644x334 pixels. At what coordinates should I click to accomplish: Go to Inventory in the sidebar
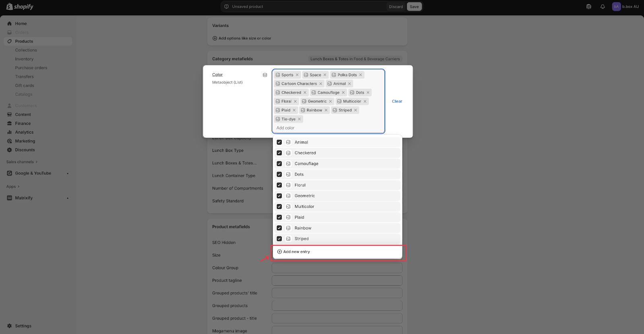click(24, 59)
